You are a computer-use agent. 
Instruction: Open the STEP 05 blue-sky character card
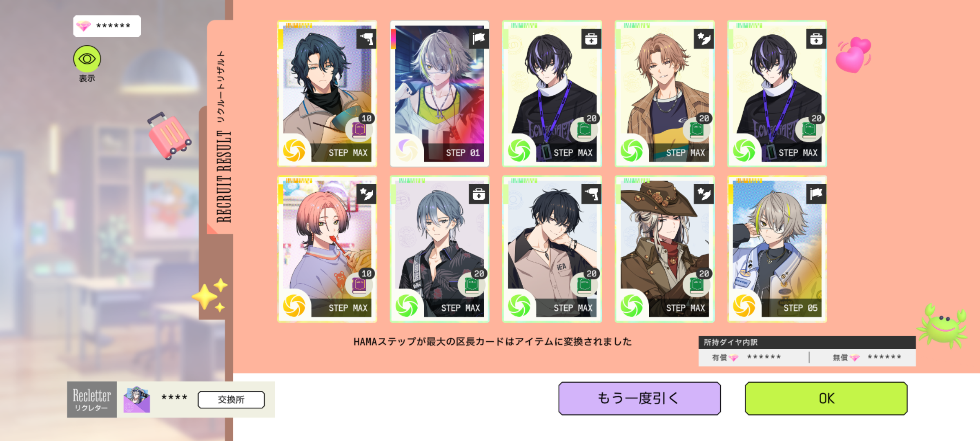(x=777, y=249)
